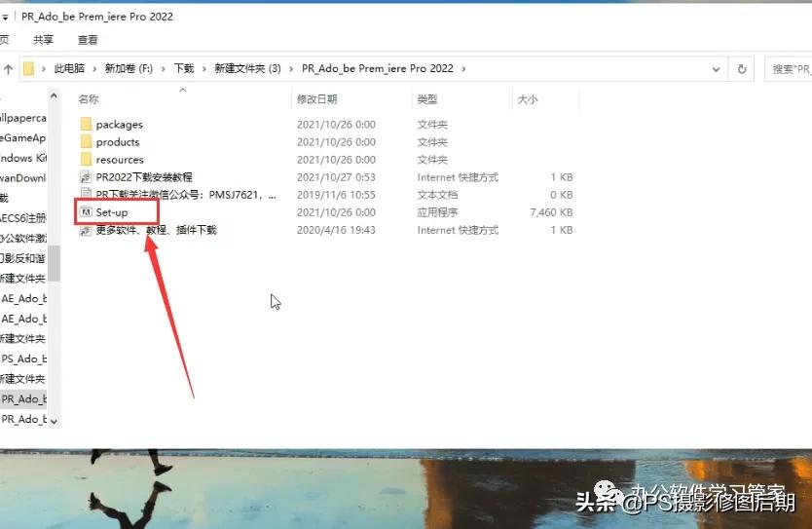Go to 新加卷 (F:) in the breadcrumb

coord(129,68)
